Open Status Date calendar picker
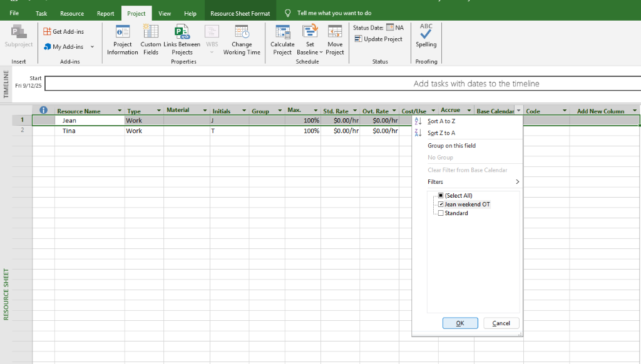The image size is (641, 364). coord(390,28)
